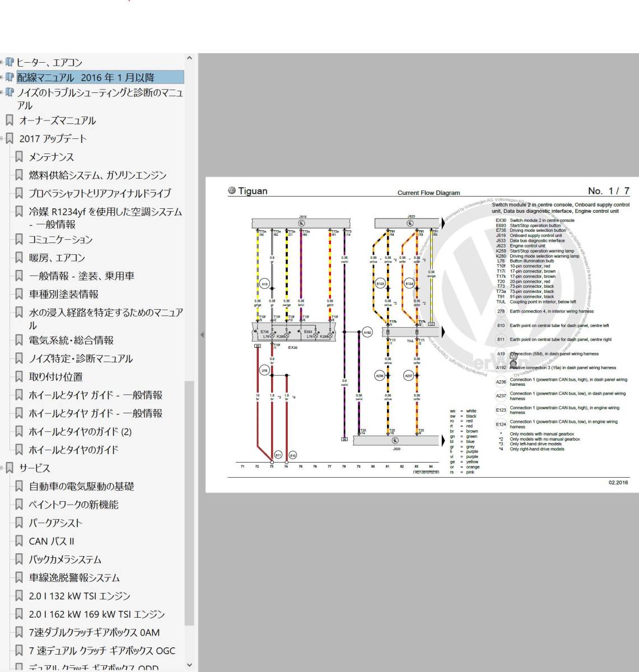Open 2.0 l 162 kW 169 kW TSI bookmark
This screenshot has width=639, height=672.
coord(97,614)
